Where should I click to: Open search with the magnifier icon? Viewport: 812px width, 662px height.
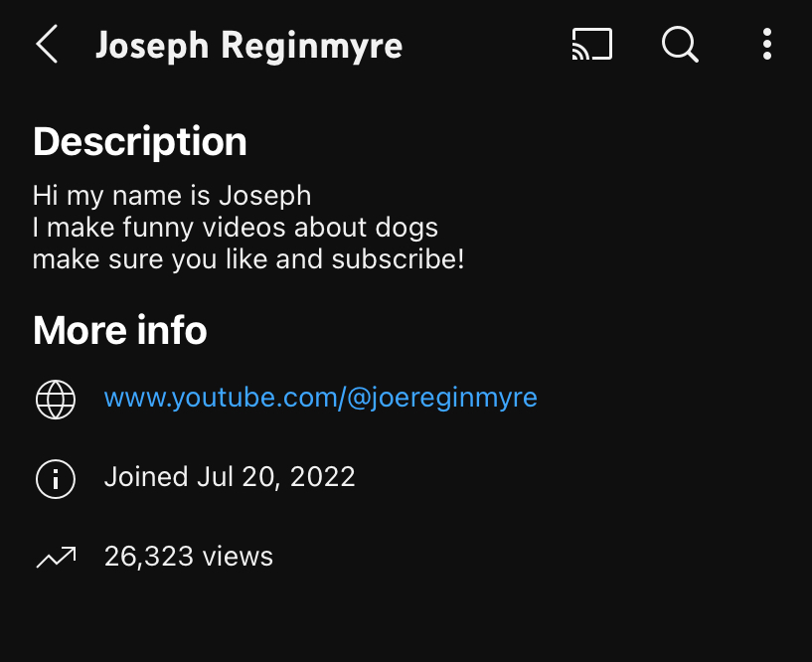pos(680,45)
